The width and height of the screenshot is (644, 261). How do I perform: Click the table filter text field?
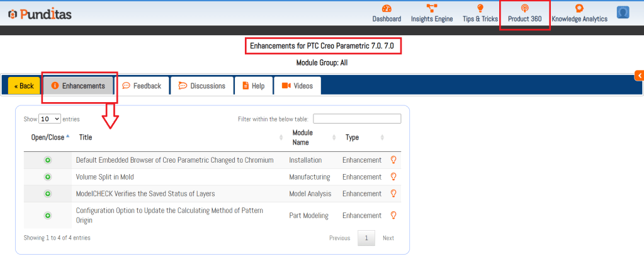click(x=357, y=119)
